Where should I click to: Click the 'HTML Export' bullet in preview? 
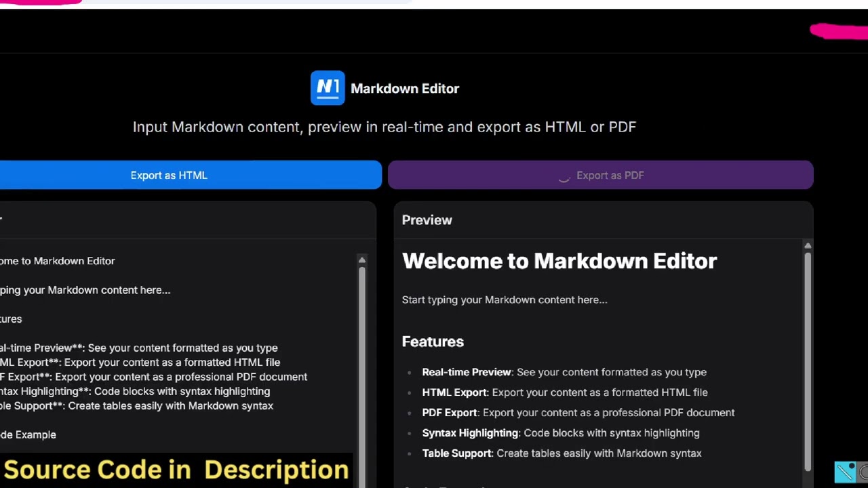click(x=565, y=392)
